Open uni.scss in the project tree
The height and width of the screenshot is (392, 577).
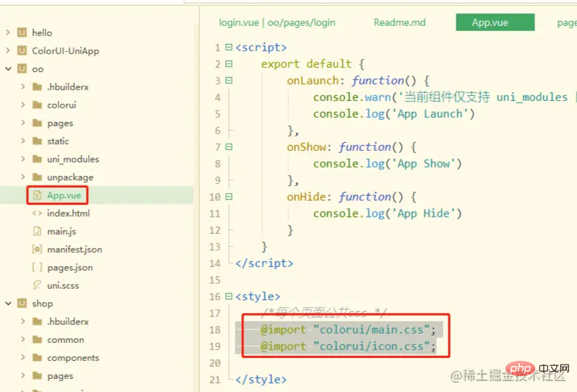tap(63, 285)
